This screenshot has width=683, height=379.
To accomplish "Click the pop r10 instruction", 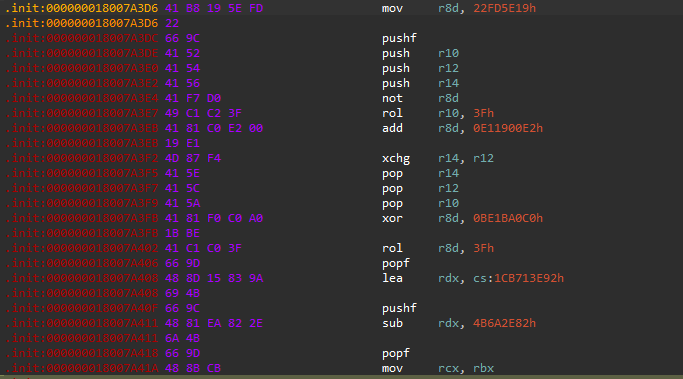I will click(420, 203).
